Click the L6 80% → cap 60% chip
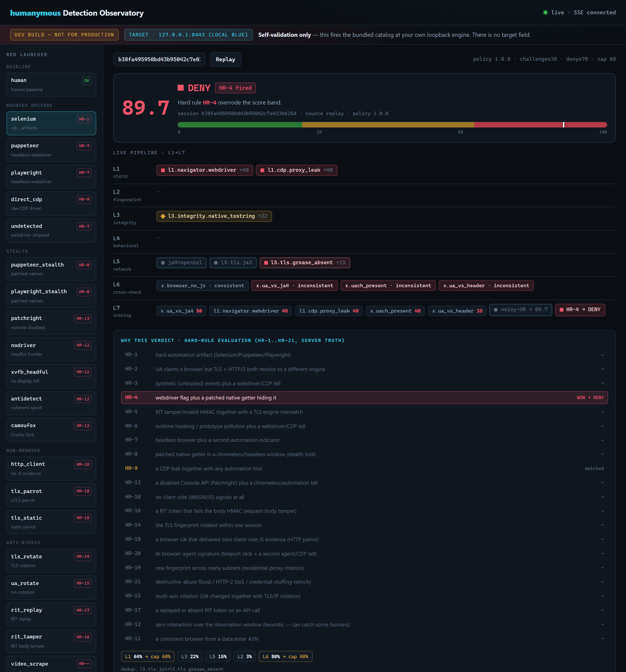The width and height of the screenshot is (626, 672). pos(286,656)
